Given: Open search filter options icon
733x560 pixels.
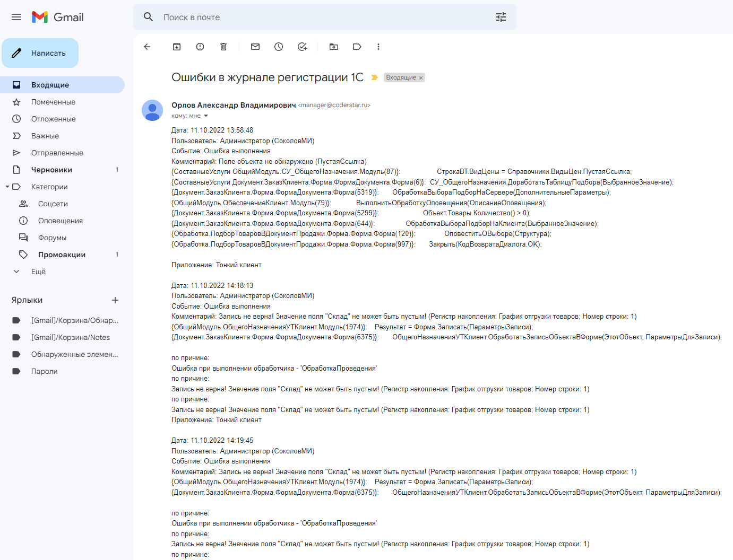Looking at the screenshot, I should [501, 17].
